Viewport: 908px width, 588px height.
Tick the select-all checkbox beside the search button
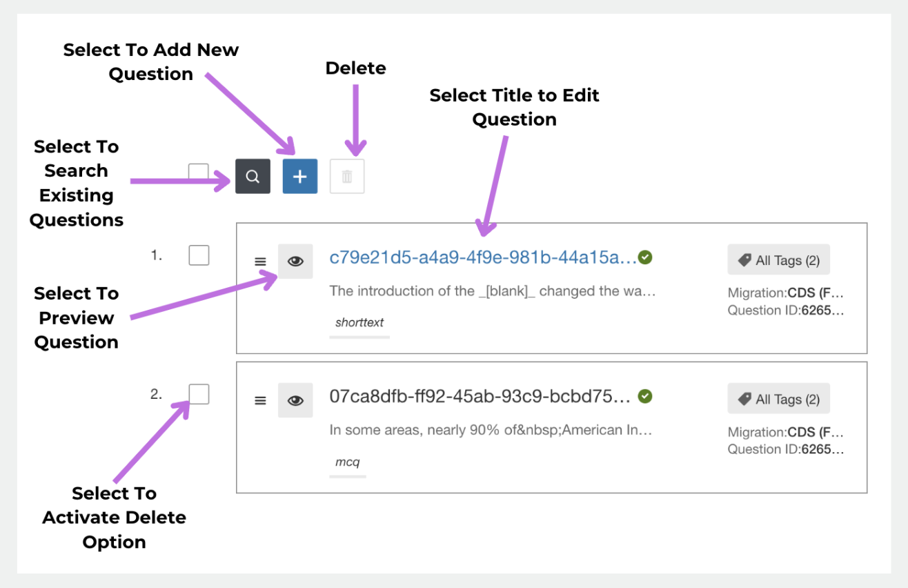(x=199, y=171)
